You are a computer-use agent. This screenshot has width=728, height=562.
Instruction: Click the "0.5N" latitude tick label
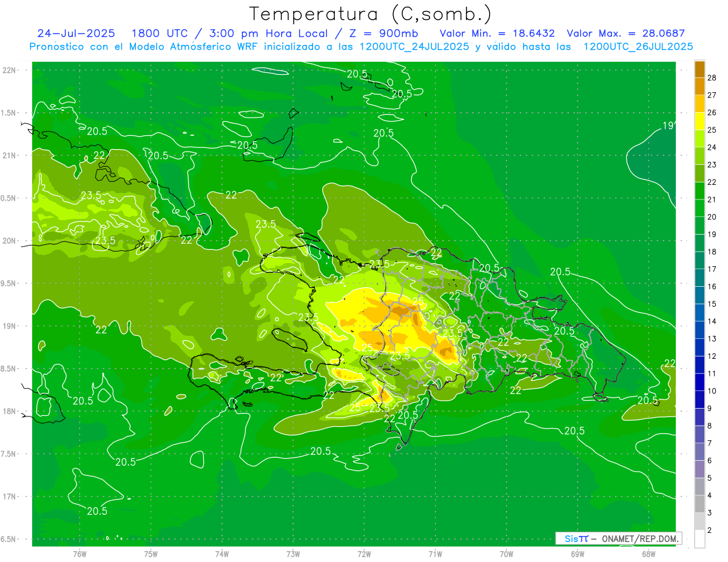[x=9, y=198]
